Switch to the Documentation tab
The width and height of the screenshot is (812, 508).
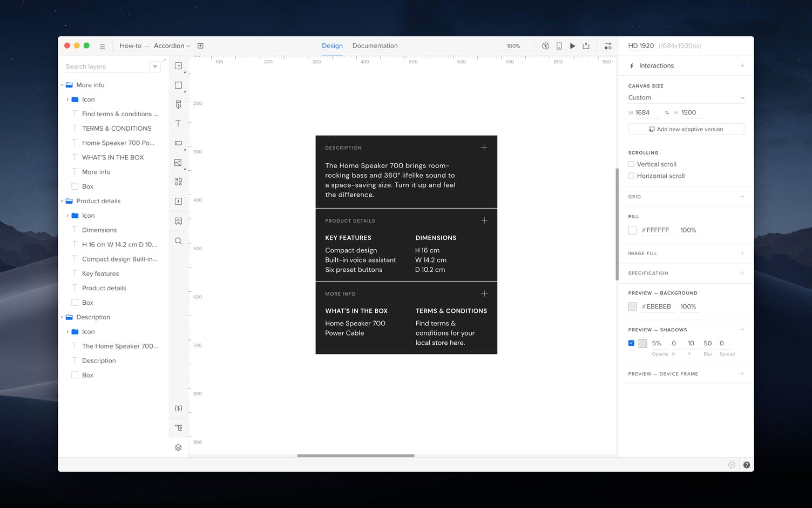(x=375, y=45)
